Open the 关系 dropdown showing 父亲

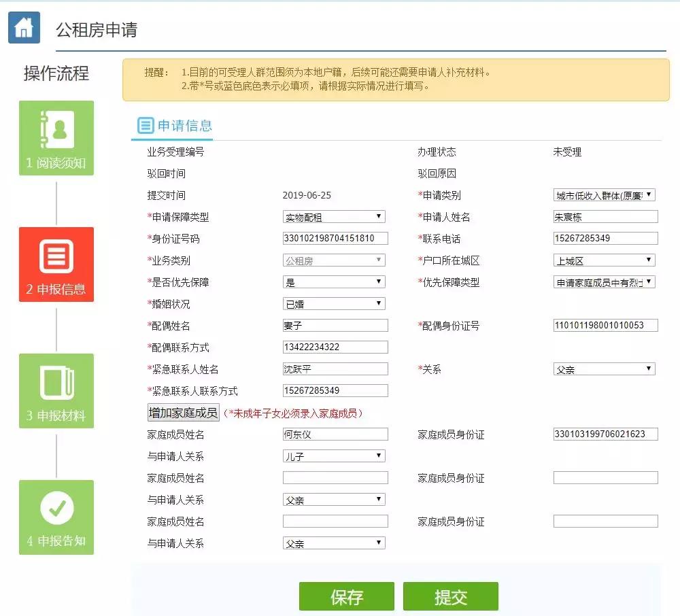point(605,369)
